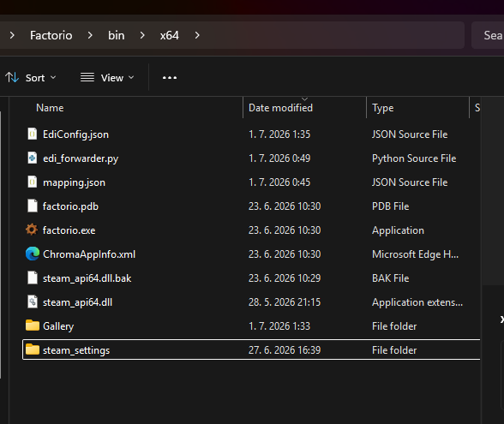Click the BAK File type cell
This screenshot has width=504, height=424.
click(391, 278)
